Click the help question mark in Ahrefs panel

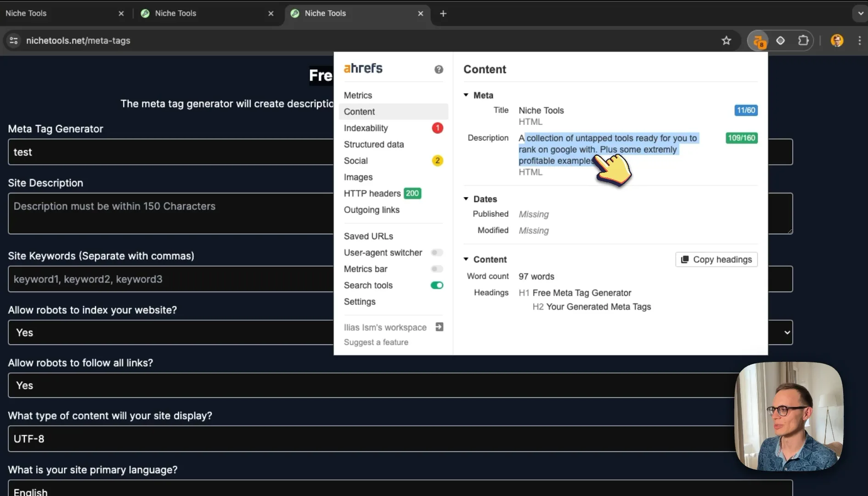point(439,69)
